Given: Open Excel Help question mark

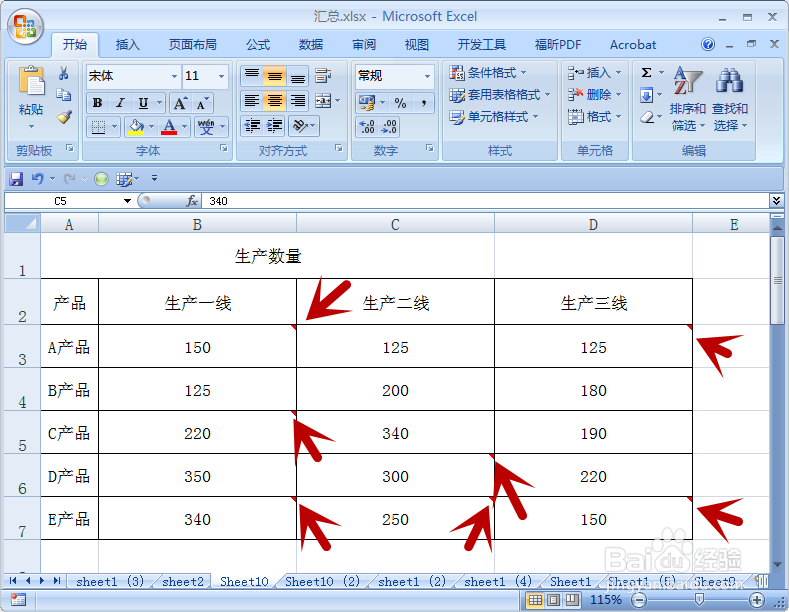Looking at the screenshot, I should point(707,44).
